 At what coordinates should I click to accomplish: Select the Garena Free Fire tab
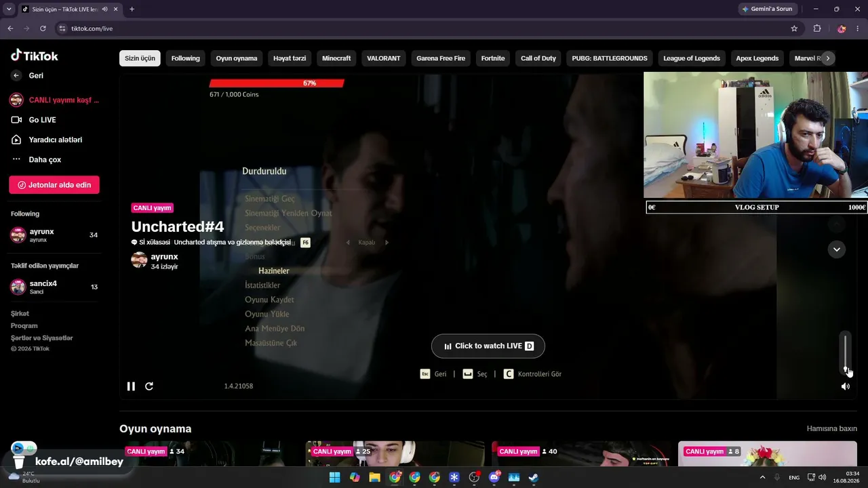(441, 58)
